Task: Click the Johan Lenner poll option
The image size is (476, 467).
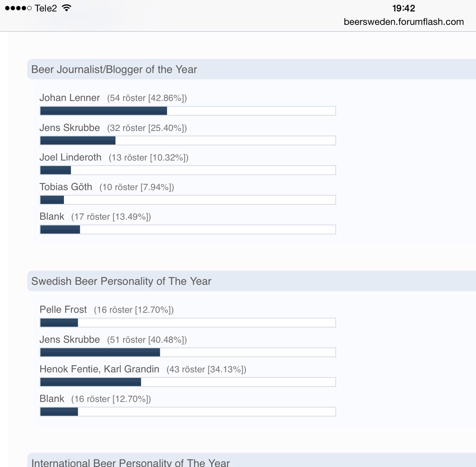Action: click(70, 98)
